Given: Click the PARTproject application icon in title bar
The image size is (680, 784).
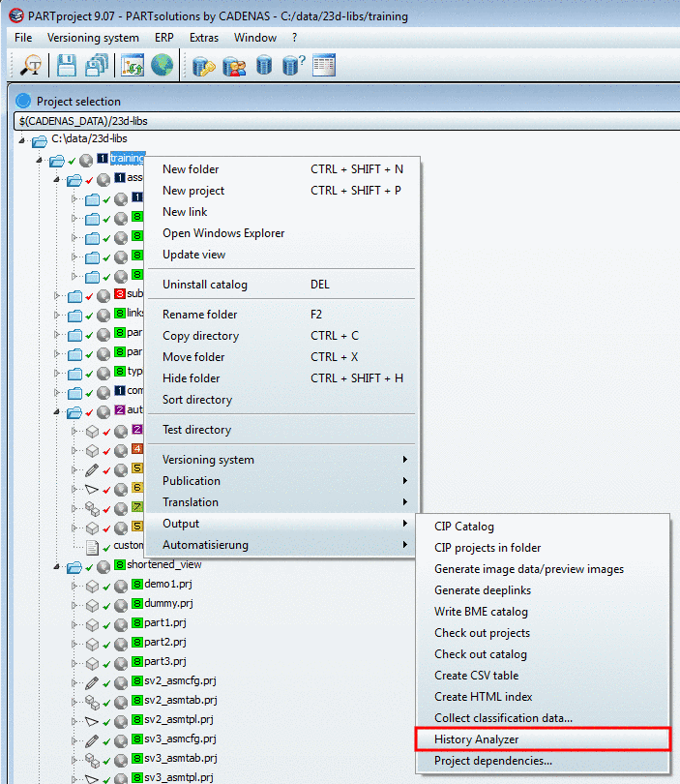Looking at the screenshot, I should (x=16, y=15).
